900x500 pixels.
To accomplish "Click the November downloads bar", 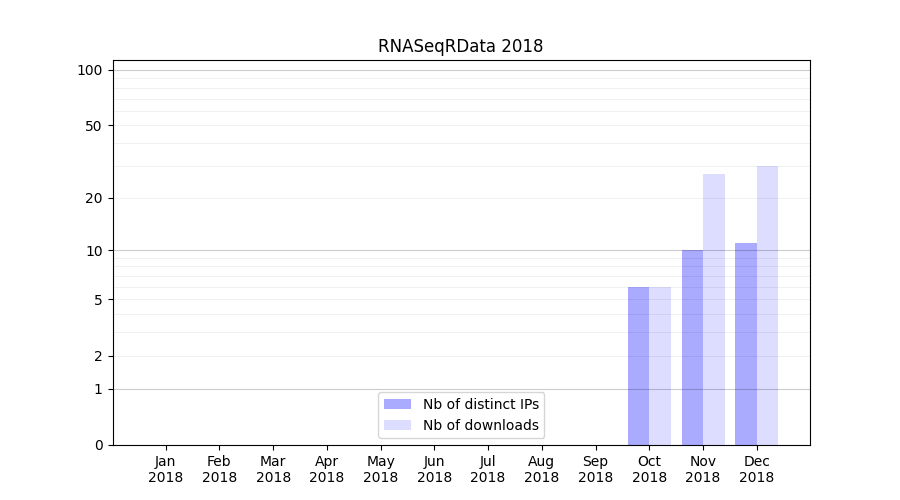I will (714, 309).
